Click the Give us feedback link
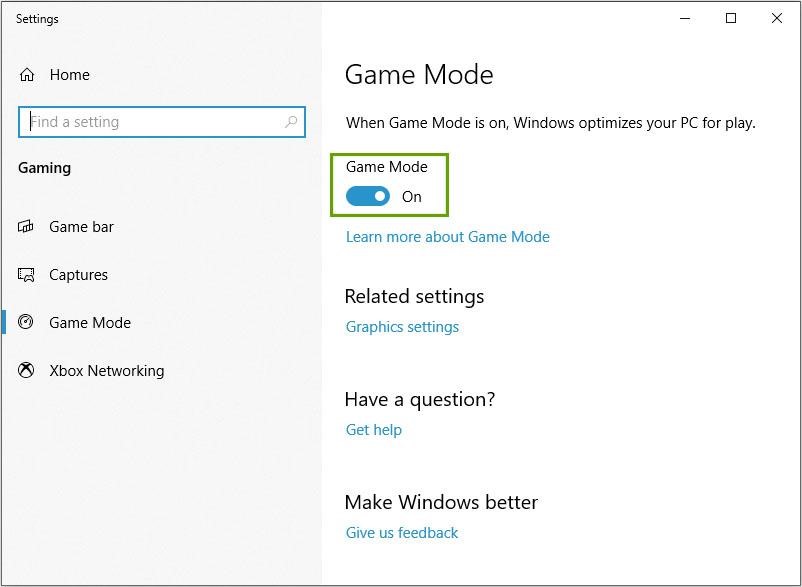The image size is (802, 587). [x=401, y=533]
